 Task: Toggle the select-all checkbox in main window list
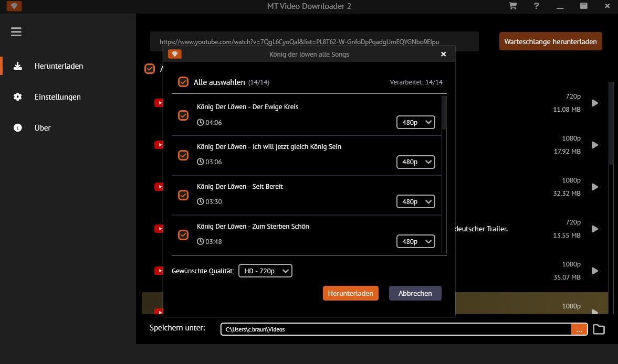pos(150,69)
